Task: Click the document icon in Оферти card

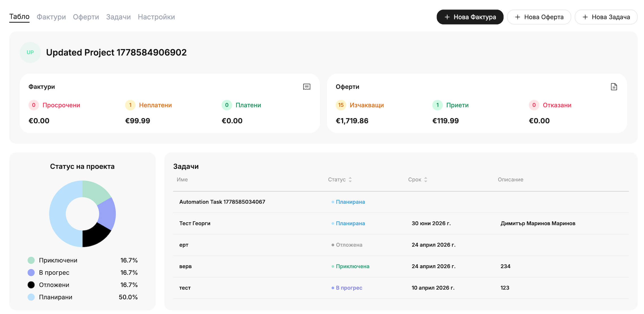Action: pyautogui.click(x=614, y=87)
